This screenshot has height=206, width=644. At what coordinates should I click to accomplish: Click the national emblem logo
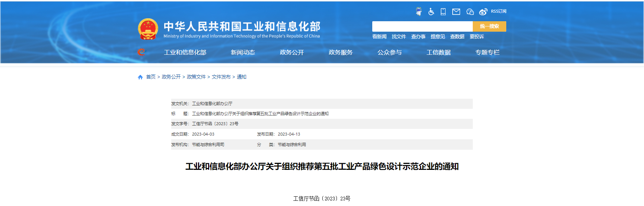point(148,29)
